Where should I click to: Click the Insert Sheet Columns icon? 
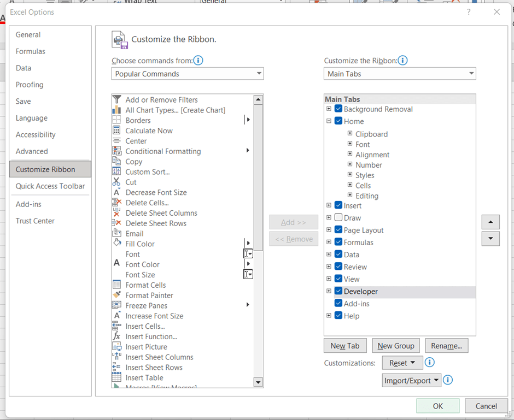pos(116,357)
